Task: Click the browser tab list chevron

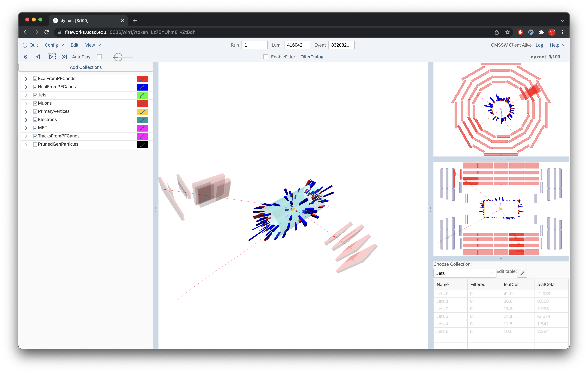Action: (562, 21)
